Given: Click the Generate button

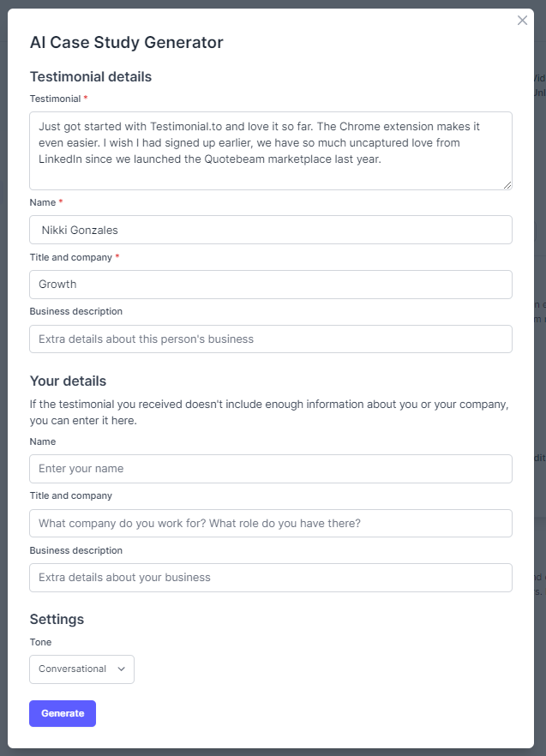Looking at the screenshot, I should (x=63, y=713).
